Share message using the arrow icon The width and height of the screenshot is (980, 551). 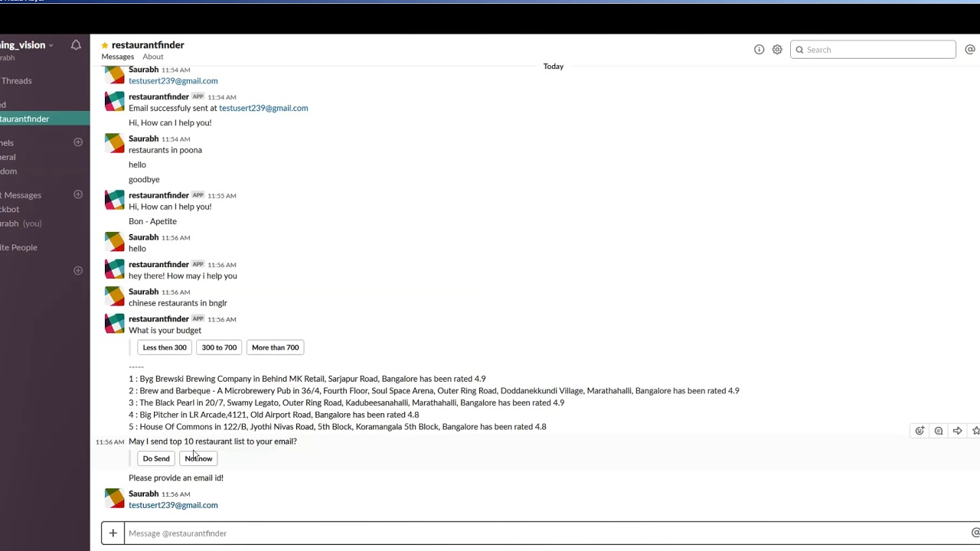(x=957, y=431)
